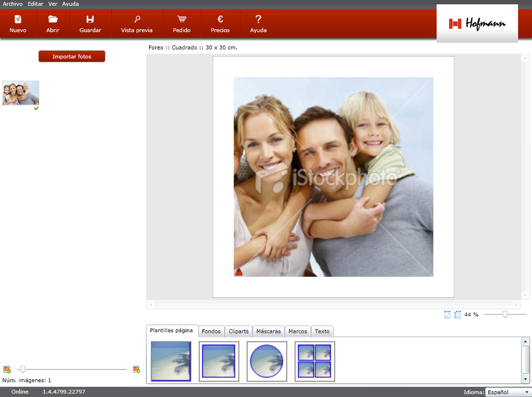Click the fit-page-height zoom icon

click(457, 315)
